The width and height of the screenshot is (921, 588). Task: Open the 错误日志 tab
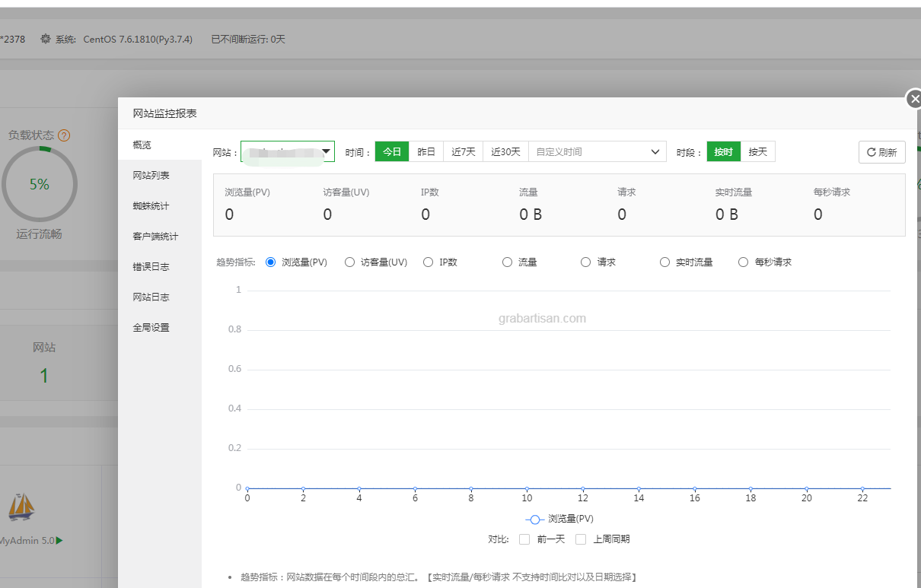coord(160,266)
